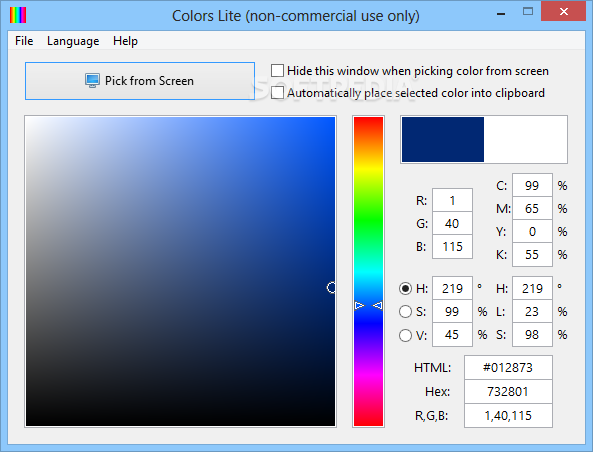Click the B value field showing 115
Viewport: 593px width, 452px height.
(x=452, y=247)
